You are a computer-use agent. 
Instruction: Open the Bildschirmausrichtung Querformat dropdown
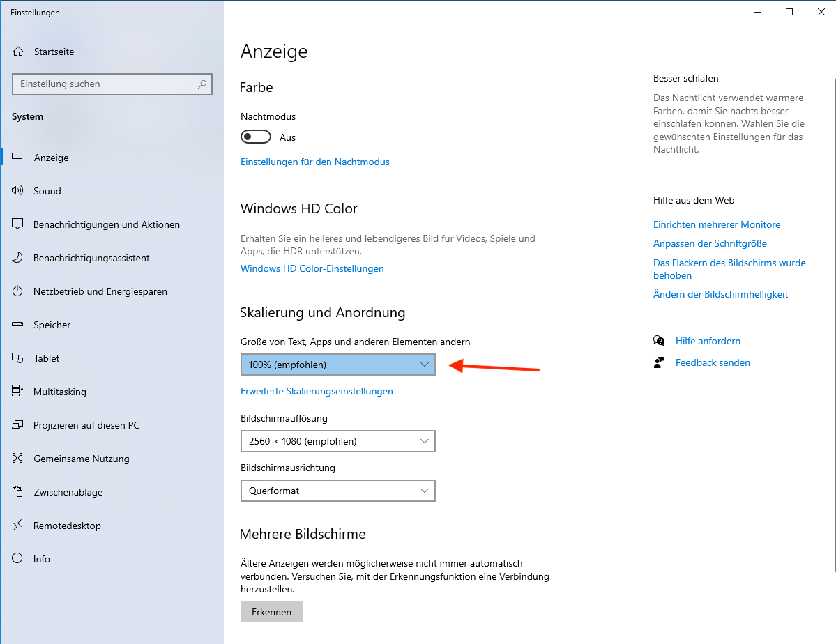pyautogui.click(x=337, y=491)
